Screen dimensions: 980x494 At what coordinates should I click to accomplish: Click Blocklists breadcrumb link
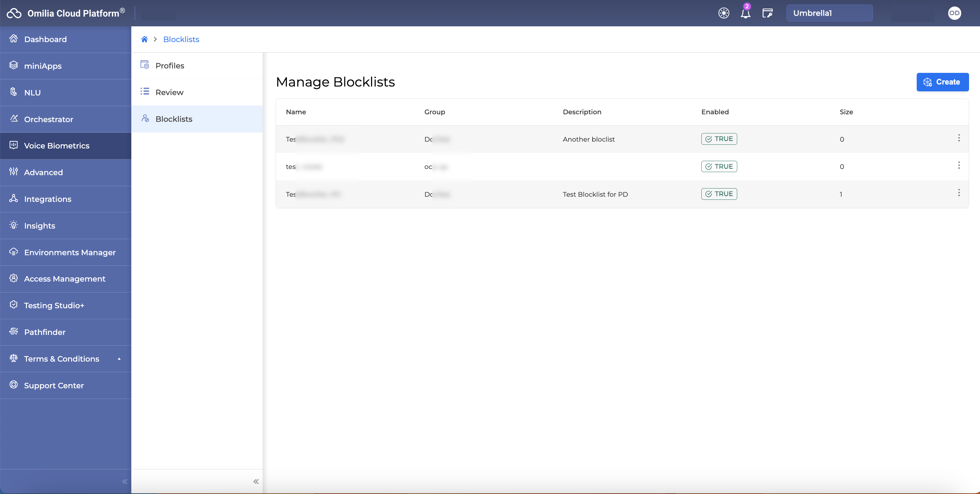click(x=181, y=39)
